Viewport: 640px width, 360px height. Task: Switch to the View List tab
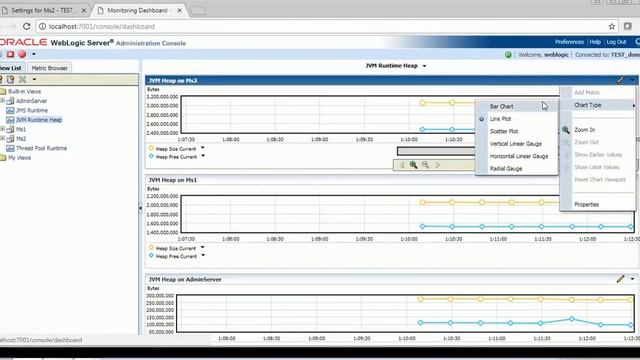point(11,68)
